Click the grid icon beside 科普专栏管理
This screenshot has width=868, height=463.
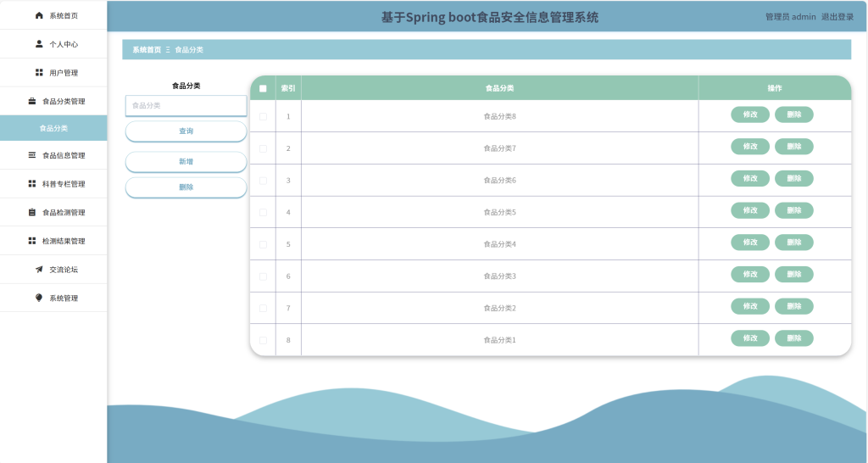coord(32,183)
